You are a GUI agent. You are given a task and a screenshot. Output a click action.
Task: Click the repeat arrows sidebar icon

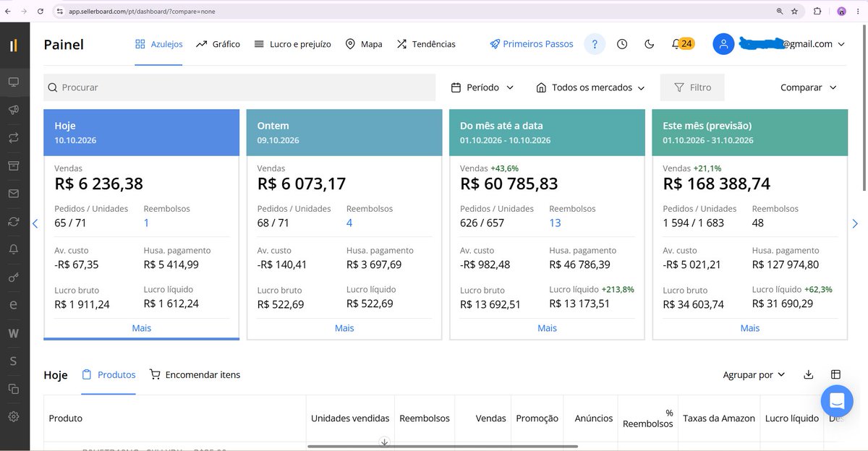14,137
